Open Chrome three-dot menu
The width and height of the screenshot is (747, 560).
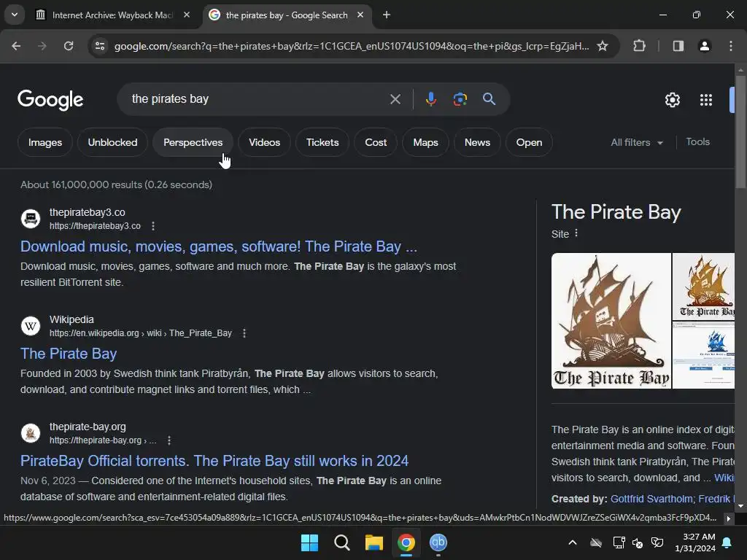click(731, 46)
